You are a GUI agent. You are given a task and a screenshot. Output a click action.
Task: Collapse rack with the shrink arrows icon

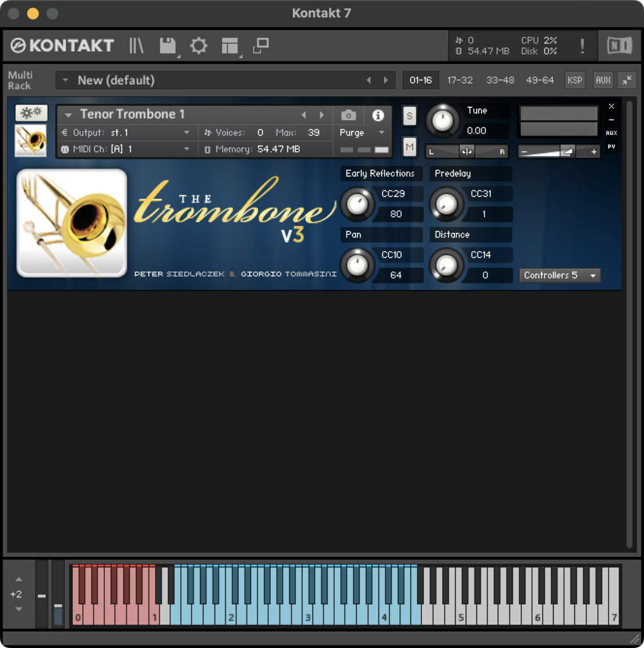click(627, 80)
